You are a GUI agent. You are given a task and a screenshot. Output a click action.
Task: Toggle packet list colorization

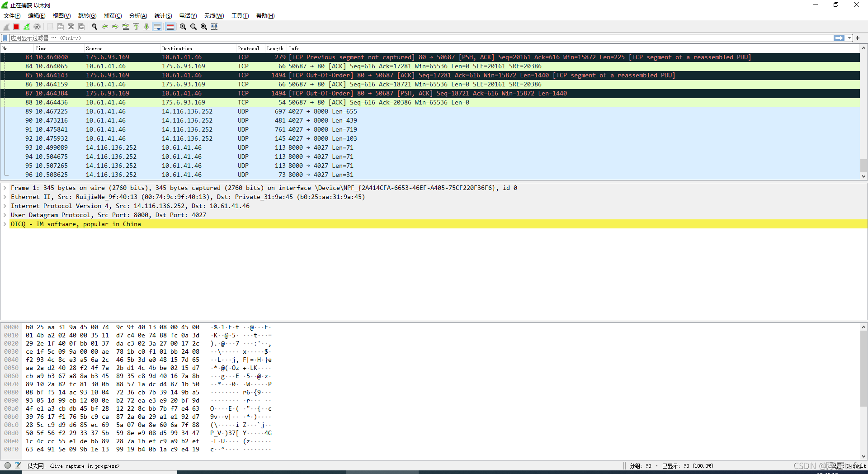tap(170, 27)
